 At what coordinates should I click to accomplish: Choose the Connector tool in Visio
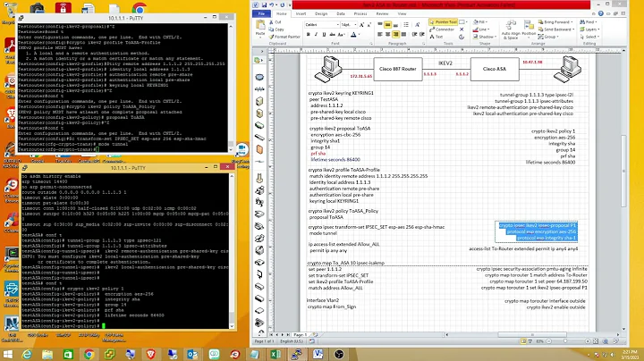coord(442,29)
